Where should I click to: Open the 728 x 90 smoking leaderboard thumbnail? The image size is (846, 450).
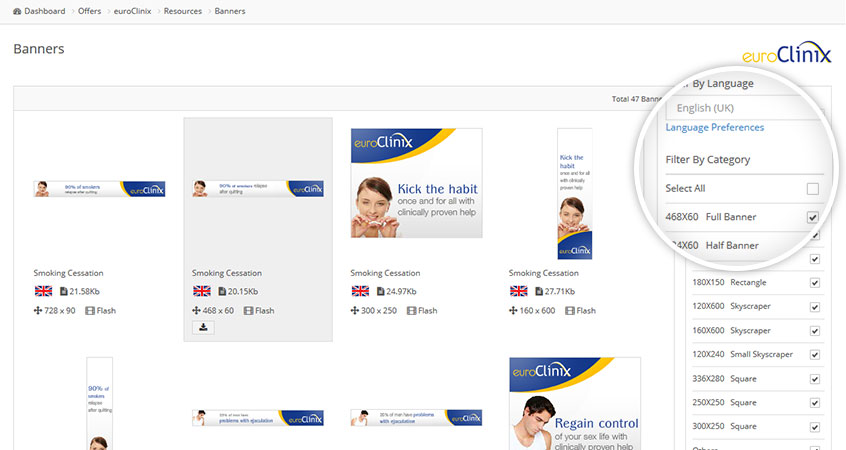(99, 189)
